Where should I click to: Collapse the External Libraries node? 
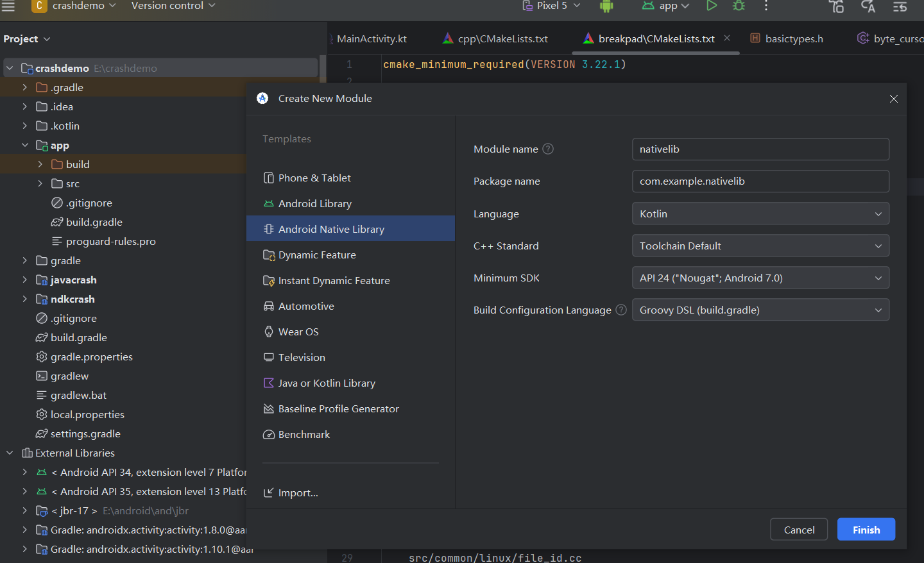pyautogui.click(x=10, y=453)
